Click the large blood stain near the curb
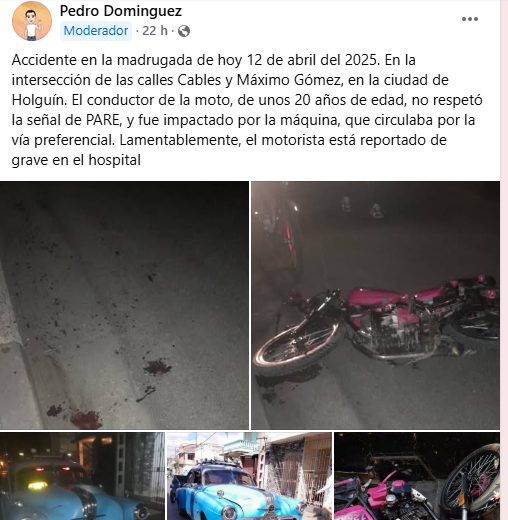508x520 pixels. 86,419
